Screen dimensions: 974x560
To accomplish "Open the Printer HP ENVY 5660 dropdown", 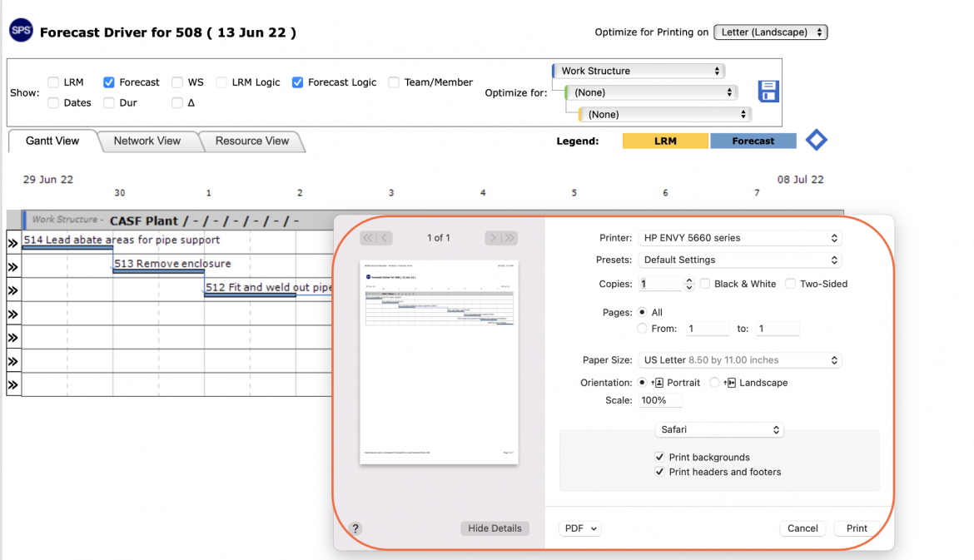I will tap(740, 238).
